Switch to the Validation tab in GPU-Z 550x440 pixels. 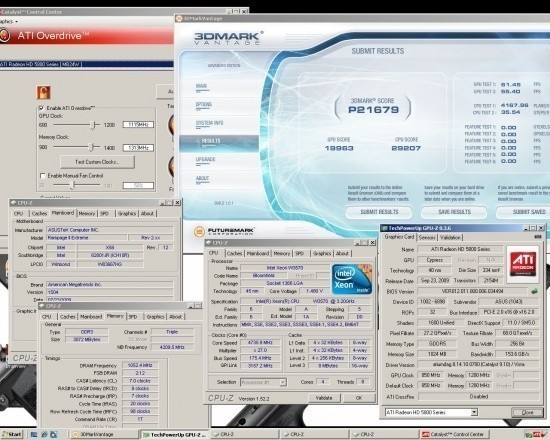450,238
